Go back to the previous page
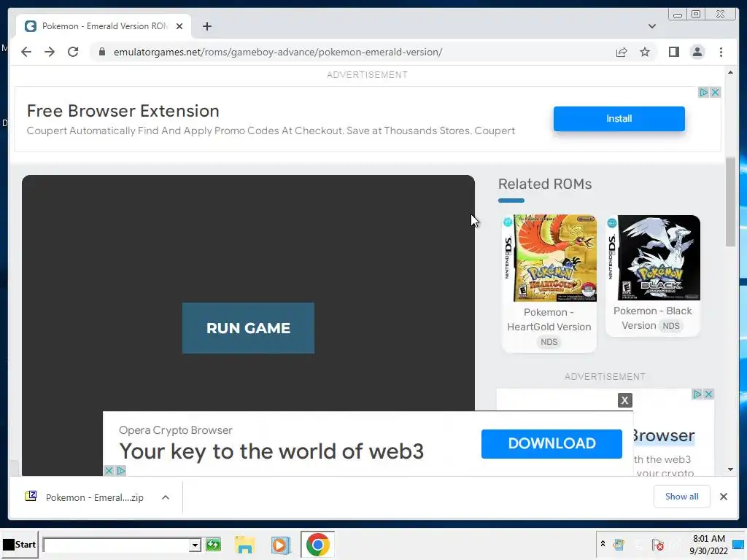747x560 pixels. coord(26,52)
